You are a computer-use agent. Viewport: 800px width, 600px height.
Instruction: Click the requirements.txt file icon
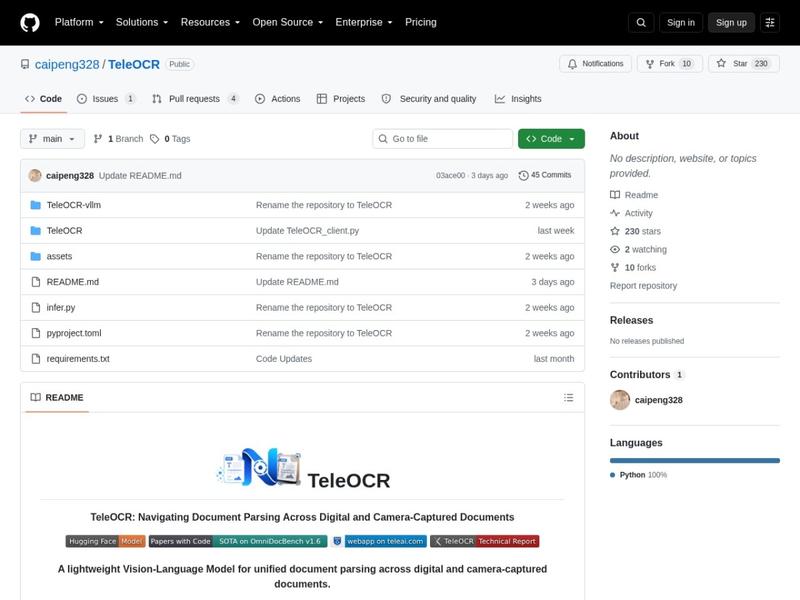(35, 359)
